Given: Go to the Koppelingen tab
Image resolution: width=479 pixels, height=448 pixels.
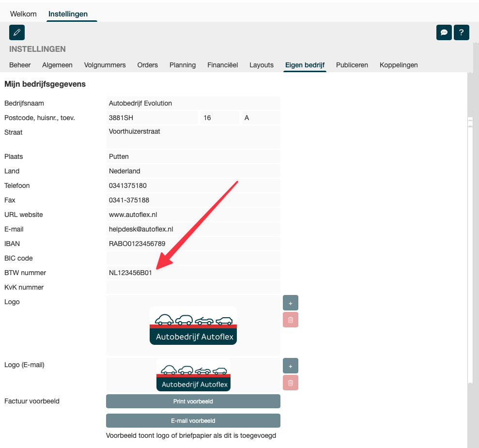Looking at the screenshot, I should pos(399,65).
